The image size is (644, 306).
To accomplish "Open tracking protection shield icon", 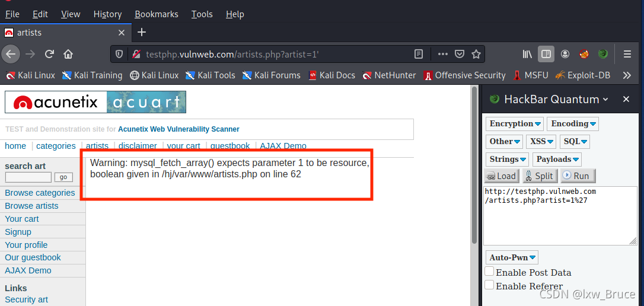I will click(119, 54).
